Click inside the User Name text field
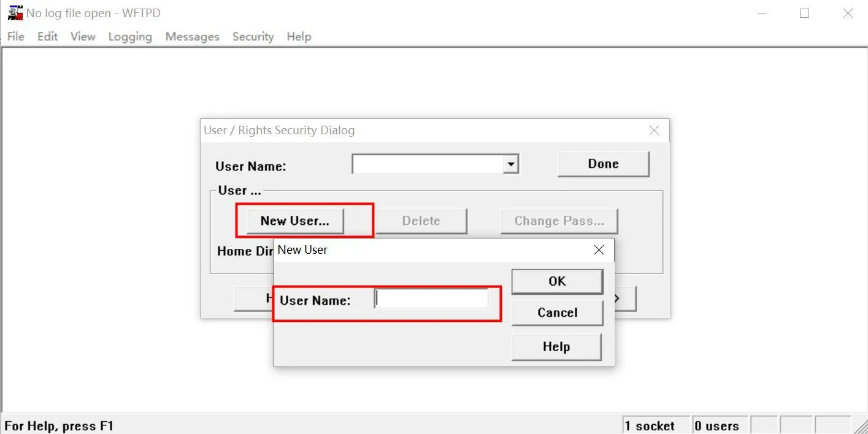 431,298
